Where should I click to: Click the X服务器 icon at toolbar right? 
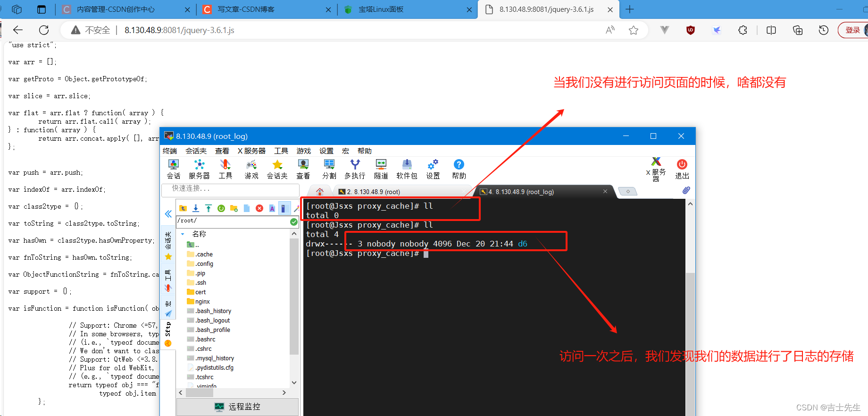(656, 169)
